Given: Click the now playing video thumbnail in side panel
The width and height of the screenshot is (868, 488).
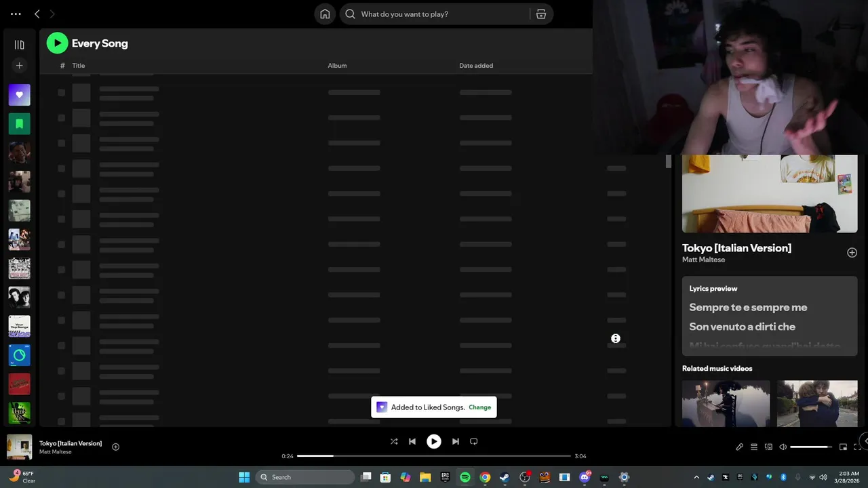Looking at the screenshot, I should click(770, 194).
